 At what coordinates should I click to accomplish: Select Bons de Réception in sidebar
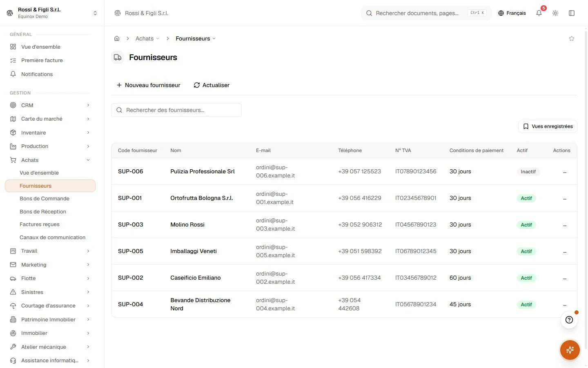pyautogui.click(x=43, y=211)
